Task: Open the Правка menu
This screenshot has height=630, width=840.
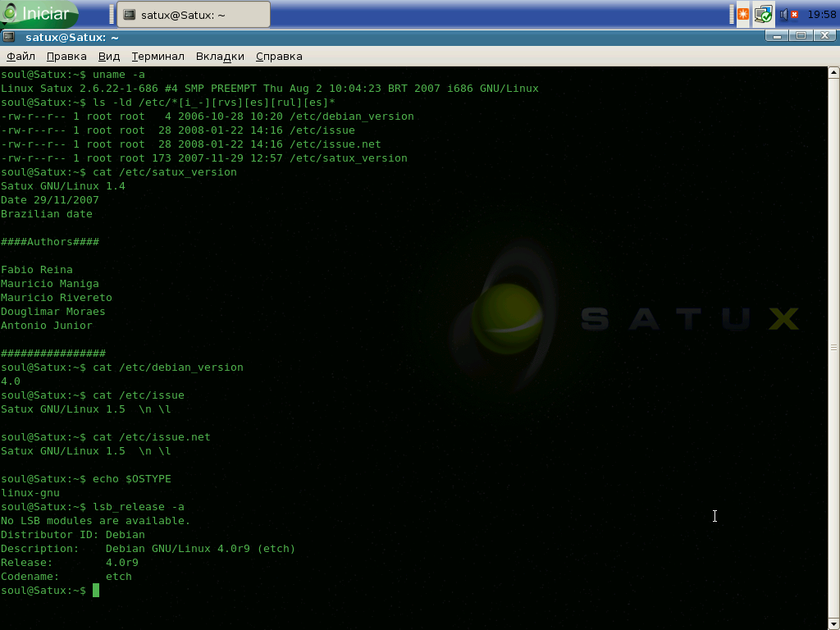Action: pyautogui.click(x=66, y=57)
